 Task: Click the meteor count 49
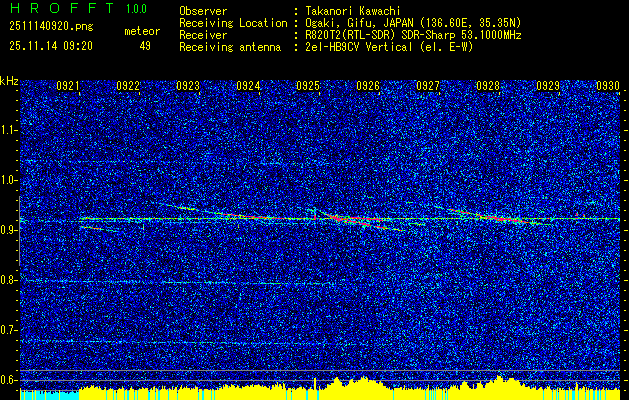[145, 46]
